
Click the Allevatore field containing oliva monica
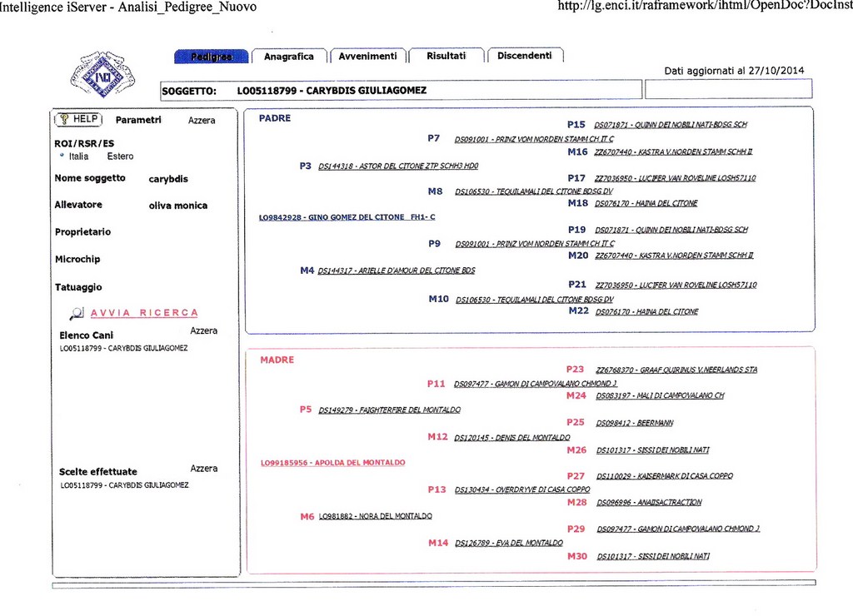point(178,206)
